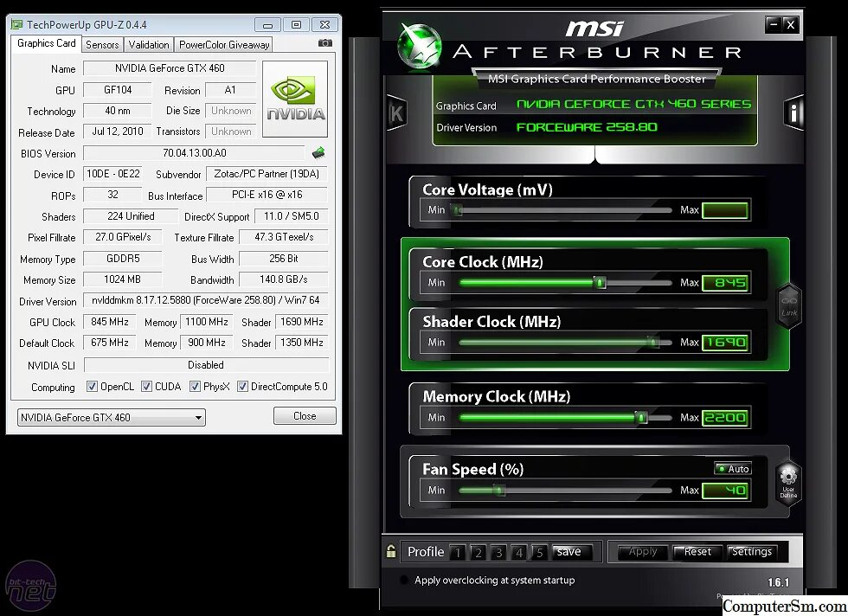
Task: Click Afterburner card name GEFORCE GTX 460 SERIES
Action: 633,104
